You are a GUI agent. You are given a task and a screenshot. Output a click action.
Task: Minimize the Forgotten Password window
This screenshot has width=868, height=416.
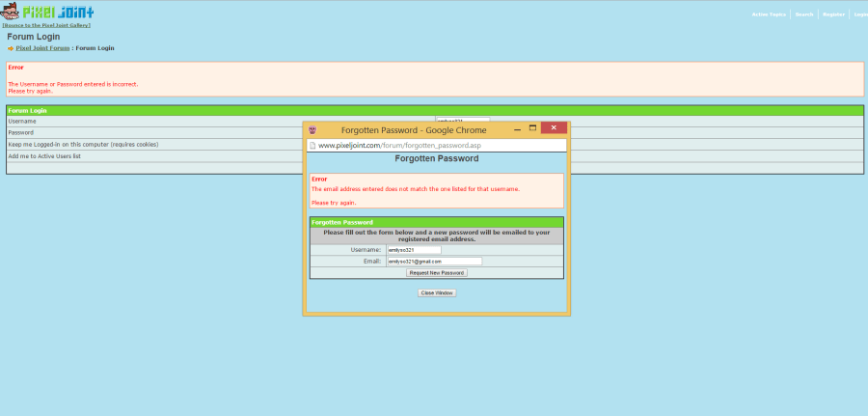[x=518, y=128]
